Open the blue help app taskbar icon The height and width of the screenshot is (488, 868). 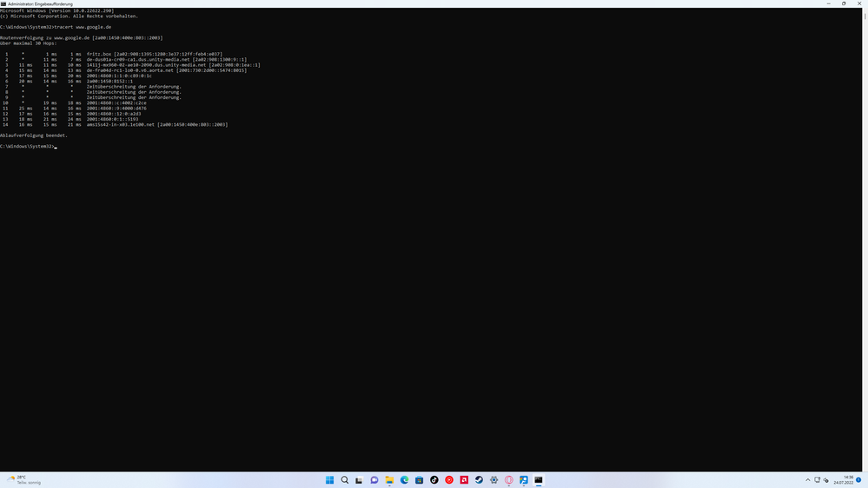(524, 479)
